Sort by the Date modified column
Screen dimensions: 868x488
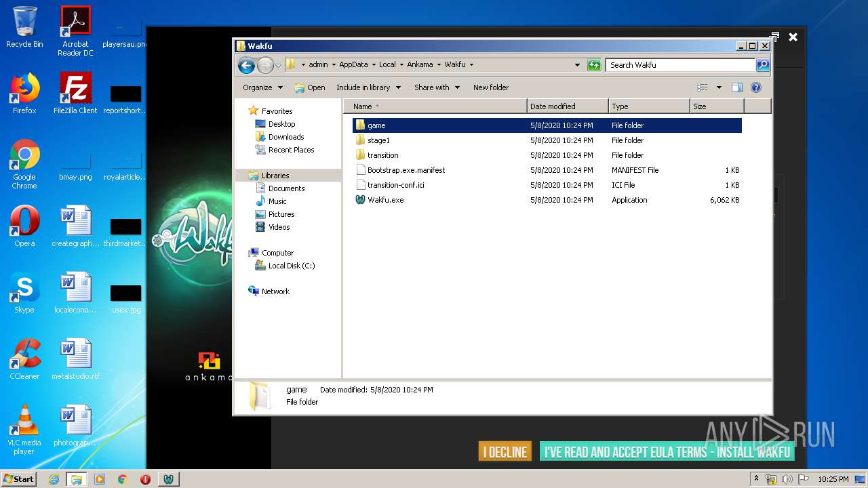[x=568, y=106]
